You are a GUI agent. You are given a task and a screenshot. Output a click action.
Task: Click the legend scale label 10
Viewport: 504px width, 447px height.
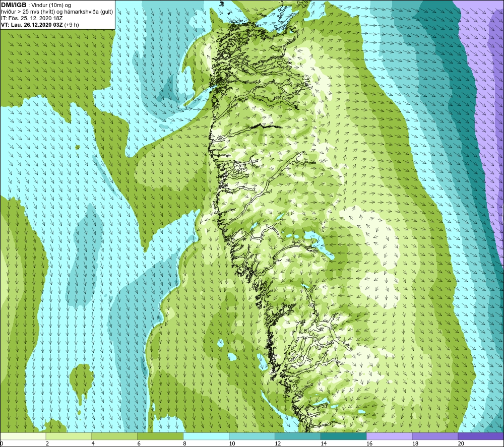[232, 443]
